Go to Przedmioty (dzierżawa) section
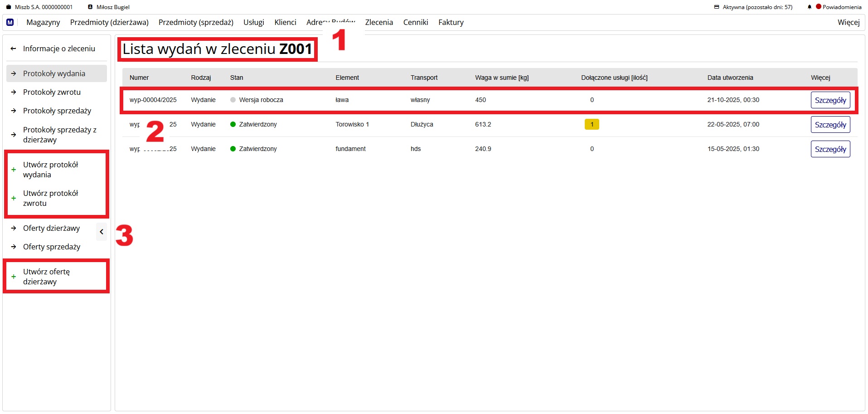Screen dimensions: 868x414 coord(109,22)
